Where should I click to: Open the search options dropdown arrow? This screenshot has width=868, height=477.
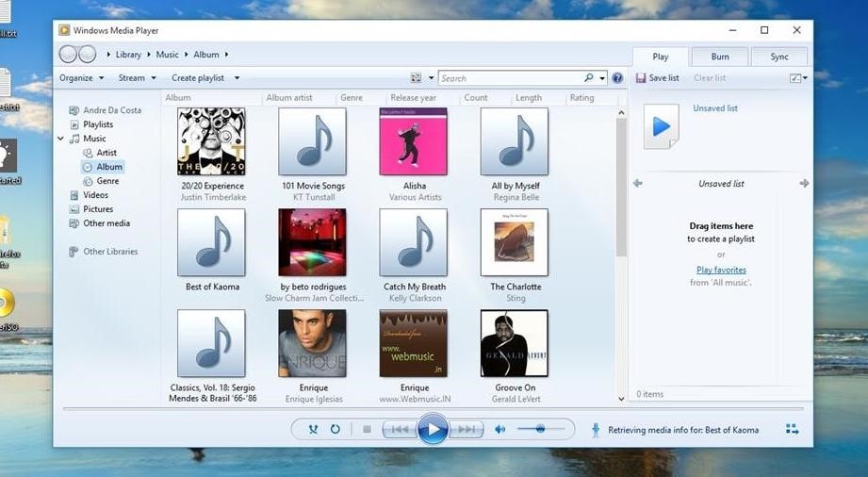(602, 78)
